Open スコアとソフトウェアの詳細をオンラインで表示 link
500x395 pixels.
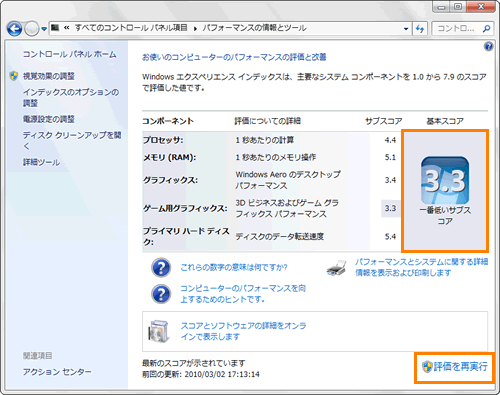(x=243, y=331)
